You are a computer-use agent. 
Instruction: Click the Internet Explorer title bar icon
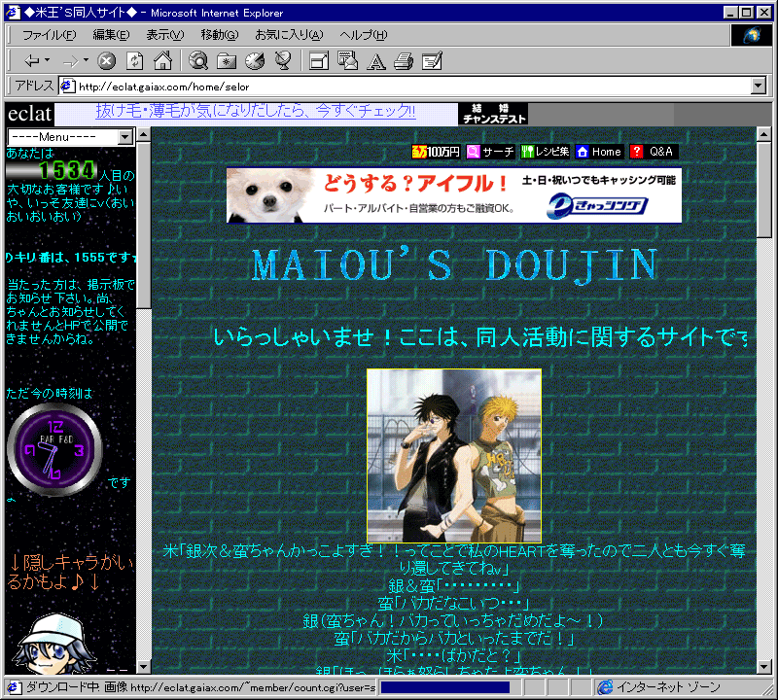click(x=13, y=12)
